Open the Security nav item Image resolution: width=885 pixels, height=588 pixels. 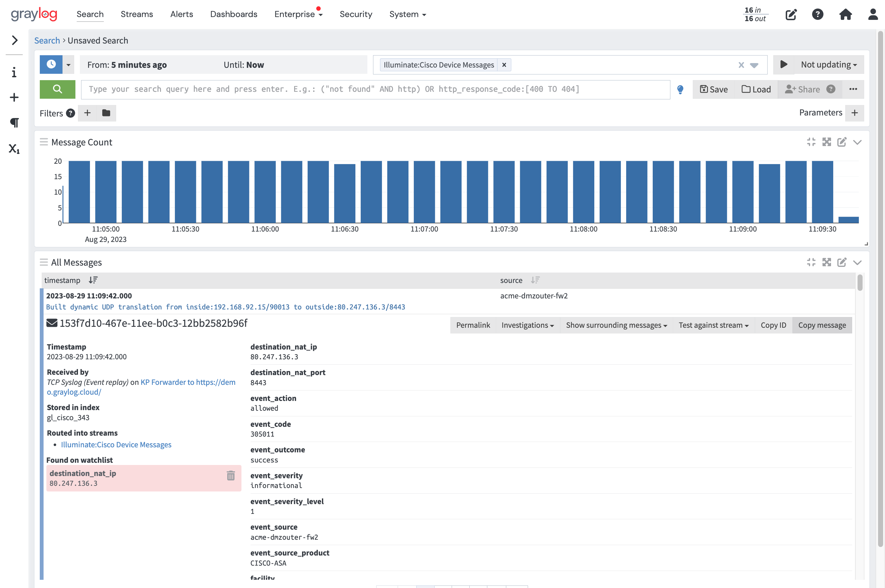pos(356,14)
